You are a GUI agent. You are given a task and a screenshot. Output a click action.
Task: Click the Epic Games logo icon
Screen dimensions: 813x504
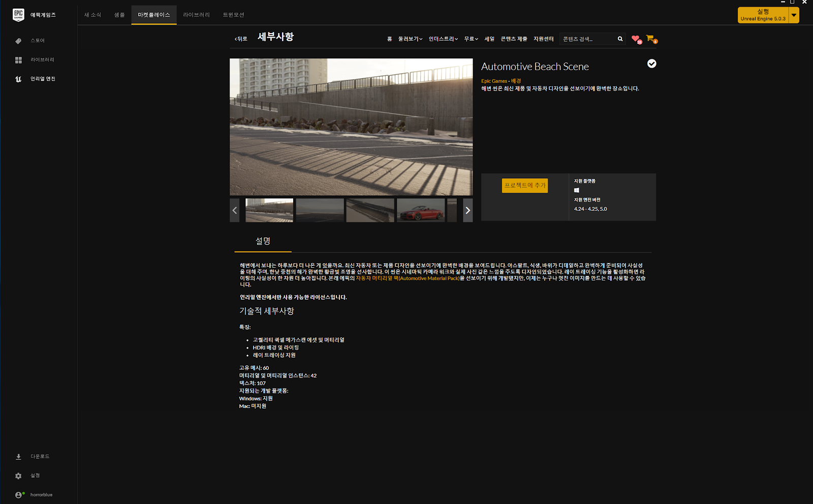(x=18, y=15)
